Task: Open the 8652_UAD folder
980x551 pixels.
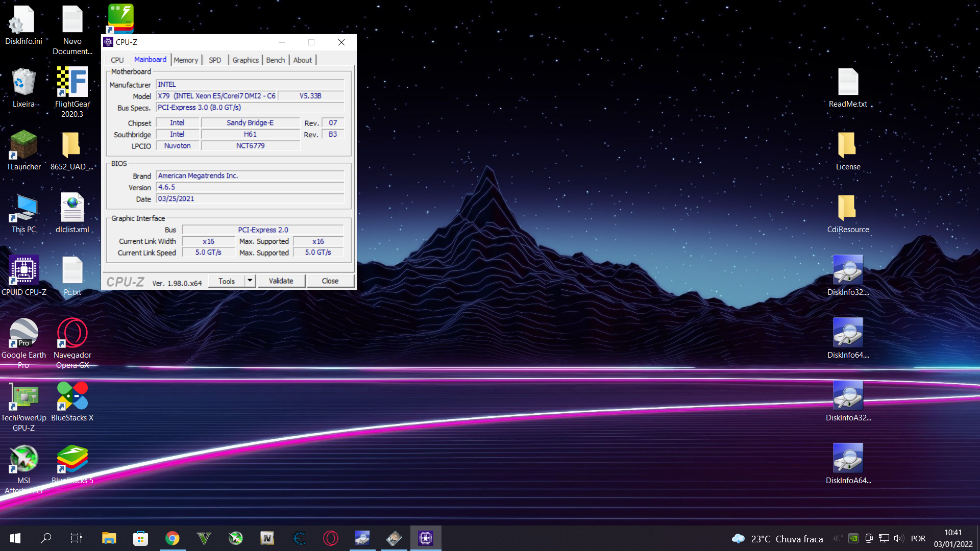Action: point(72,151)
